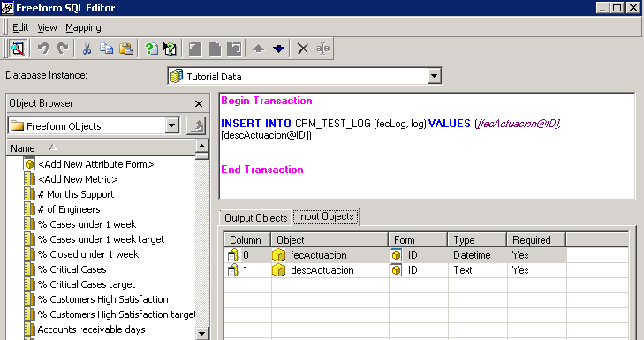Click the Undo toolbar button
This screenshot has height=340, width=644.
[43, 49]
